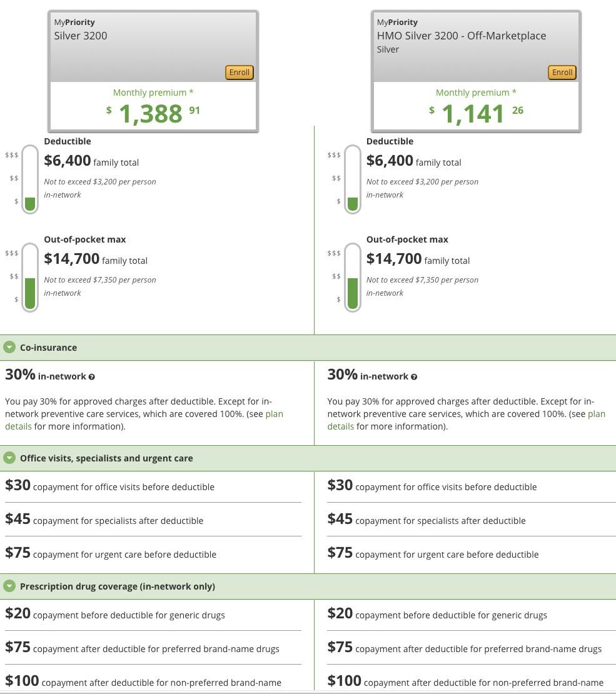
Task: Click the $1,388.91 monthly premium amount
Action: click(152, 113)
